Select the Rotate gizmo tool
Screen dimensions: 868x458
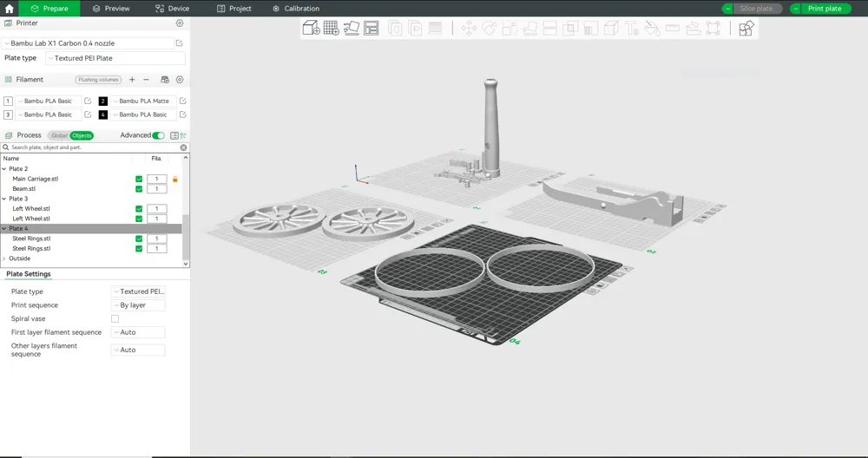490,29
